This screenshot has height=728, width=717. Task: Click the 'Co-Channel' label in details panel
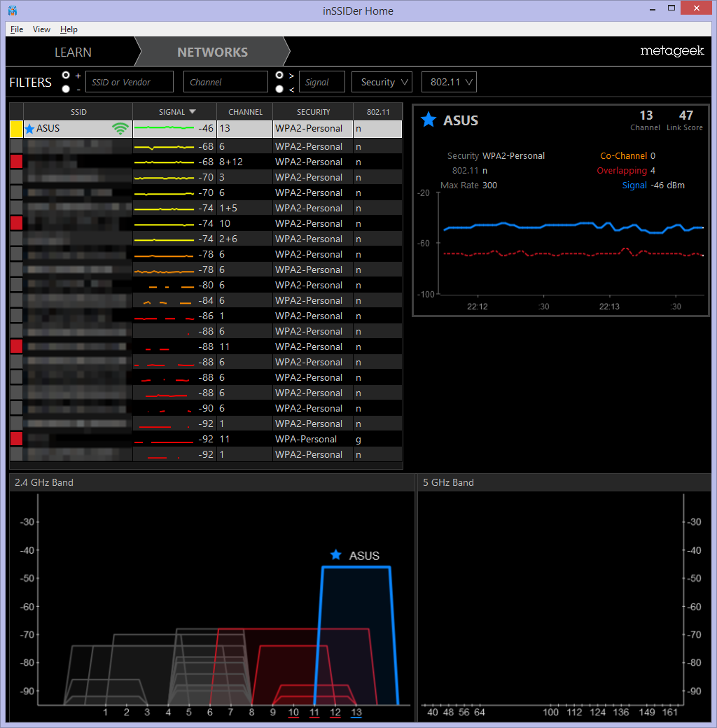(x=623, y=155)
